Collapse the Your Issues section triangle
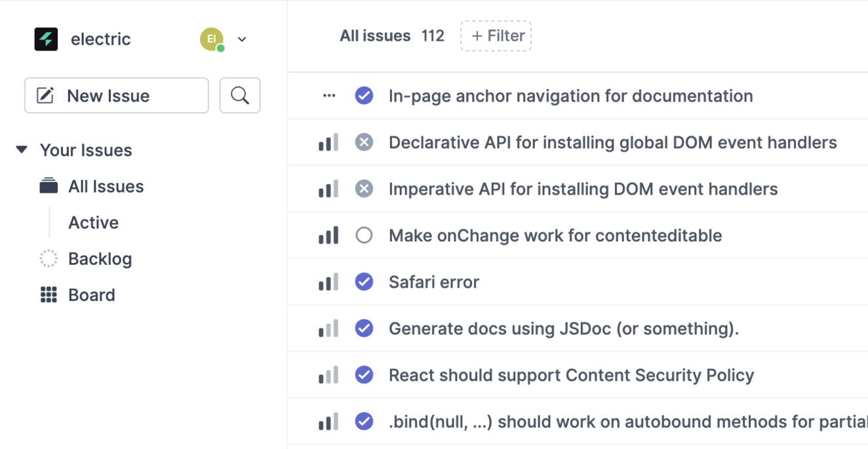The width and height of the screenshot is (868, 449). [x=22, y=150]
